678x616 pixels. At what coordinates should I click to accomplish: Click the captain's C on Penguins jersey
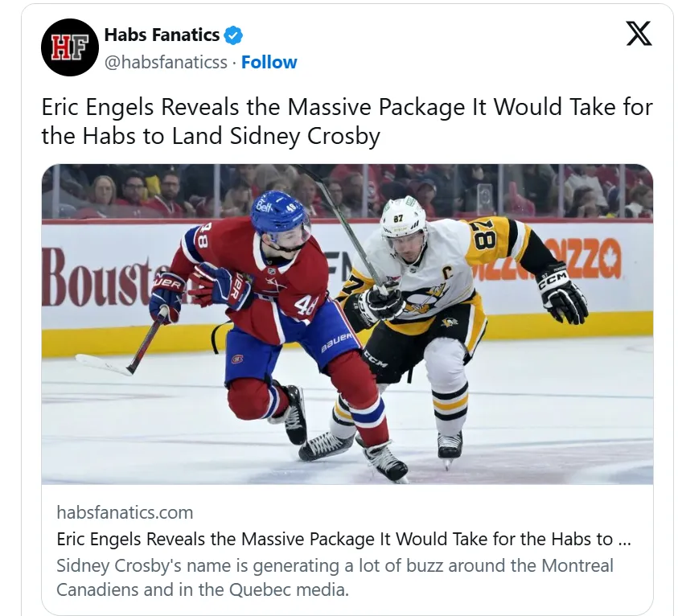point(446,273)
